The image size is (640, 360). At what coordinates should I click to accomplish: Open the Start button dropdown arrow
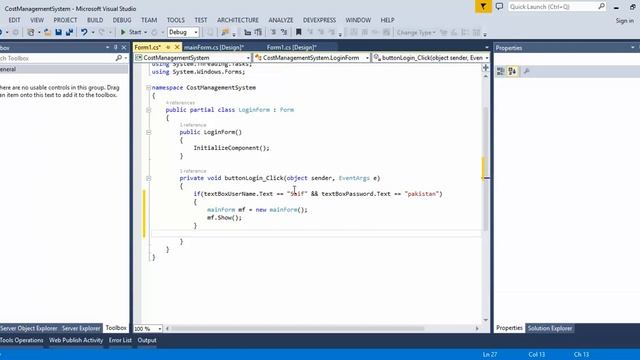pyautogui.click(x=145, y=32)
